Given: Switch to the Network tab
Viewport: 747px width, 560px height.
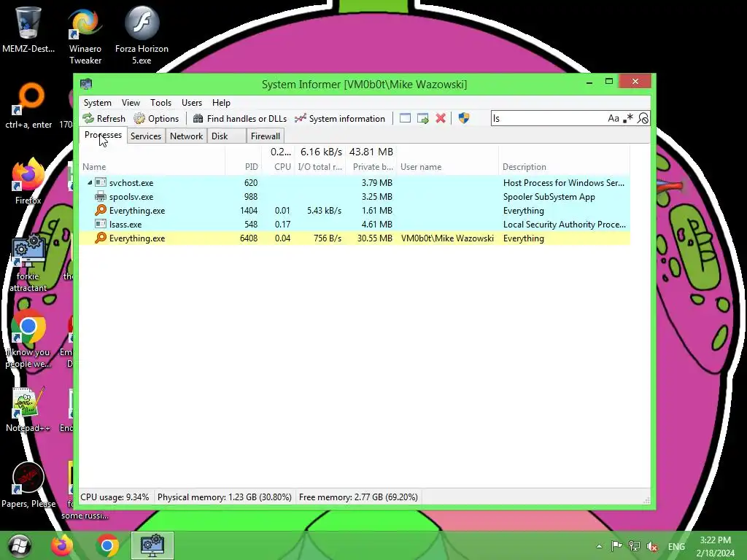Looking at the screenshot, I should click(186, 136).
